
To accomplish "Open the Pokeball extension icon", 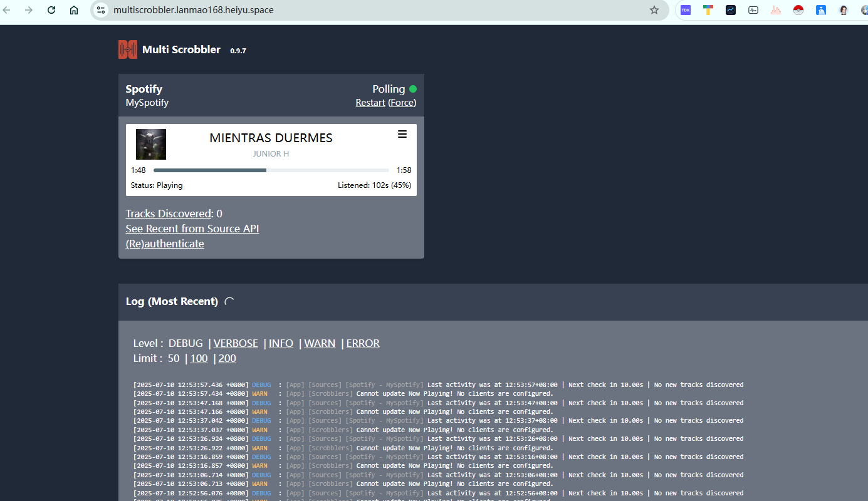I will [798, 10].
